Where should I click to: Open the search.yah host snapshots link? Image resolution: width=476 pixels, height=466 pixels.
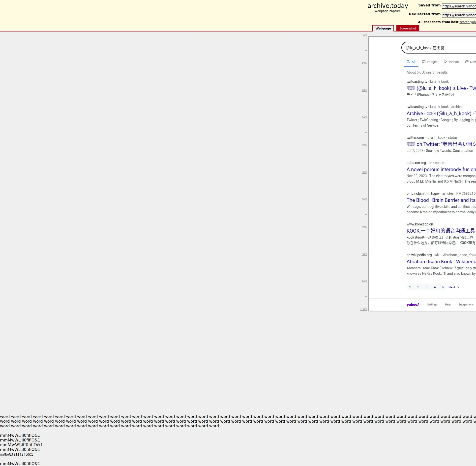[x=468, y=22]
